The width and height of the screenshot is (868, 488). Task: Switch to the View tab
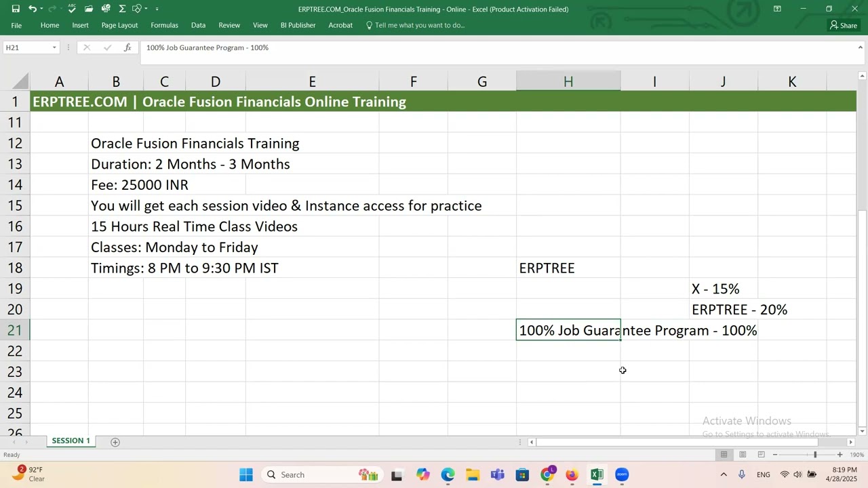tap(260, 25)
